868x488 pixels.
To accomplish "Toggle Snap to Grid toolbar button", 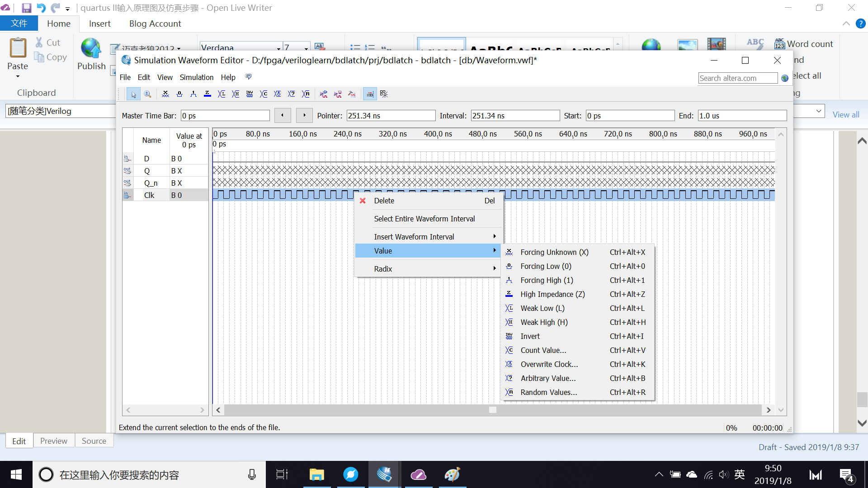I will click(x=370, y=94).
